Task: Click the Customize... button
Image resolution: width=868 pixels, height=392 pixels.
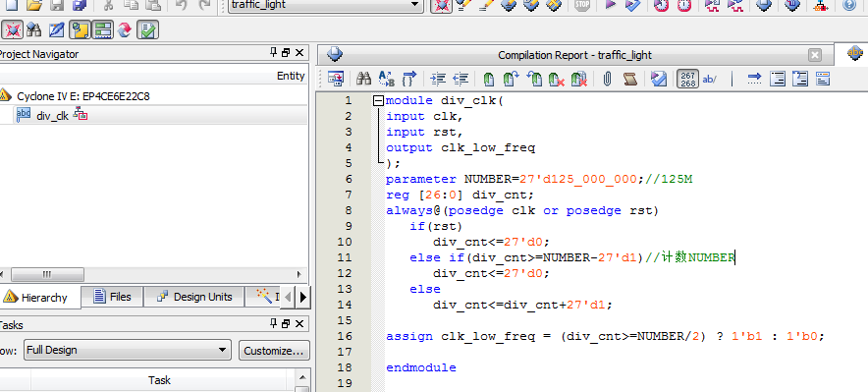Action: [274, 351]
